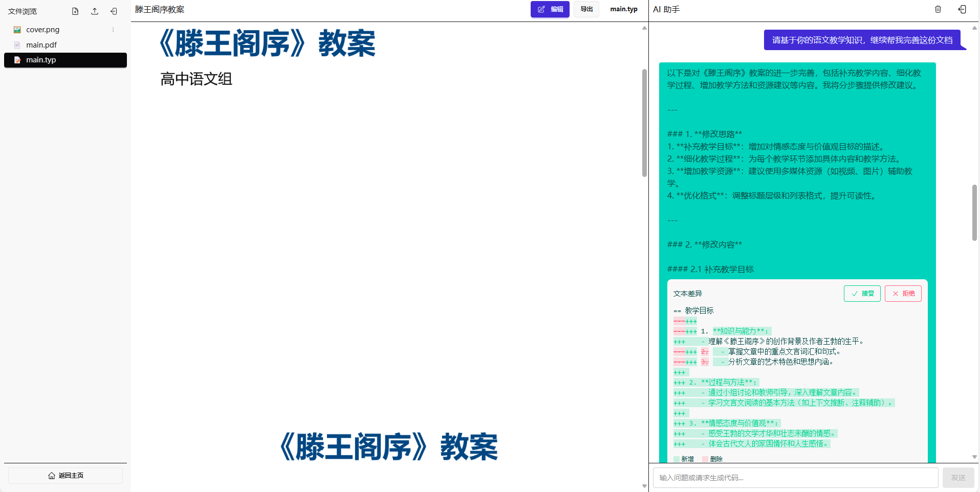
Task: Clear chat history with the trash icon
Action: point(938,9)
